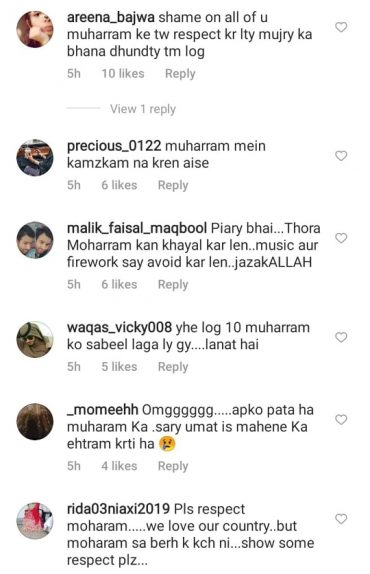View the 4 likes on _momeehh's comment

[119, 466]
